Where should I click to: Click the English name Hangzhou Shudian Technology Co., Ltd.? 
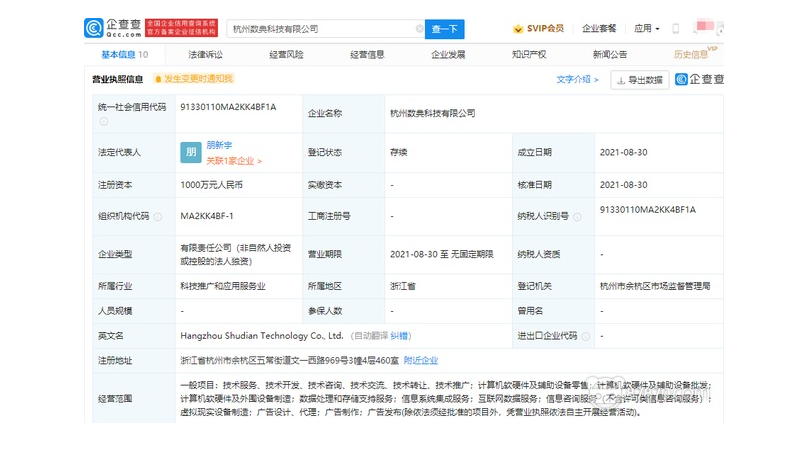pyautogui.click(x=262, y=336)
